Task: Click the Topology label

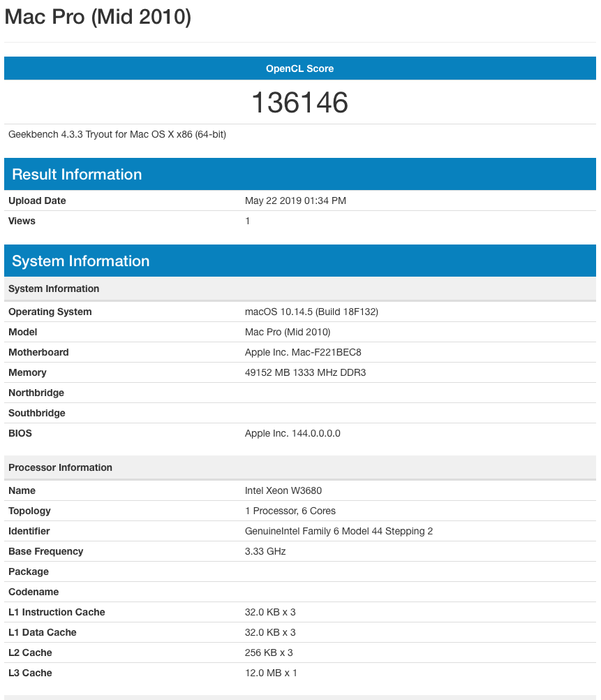Action: click(29, 511)
